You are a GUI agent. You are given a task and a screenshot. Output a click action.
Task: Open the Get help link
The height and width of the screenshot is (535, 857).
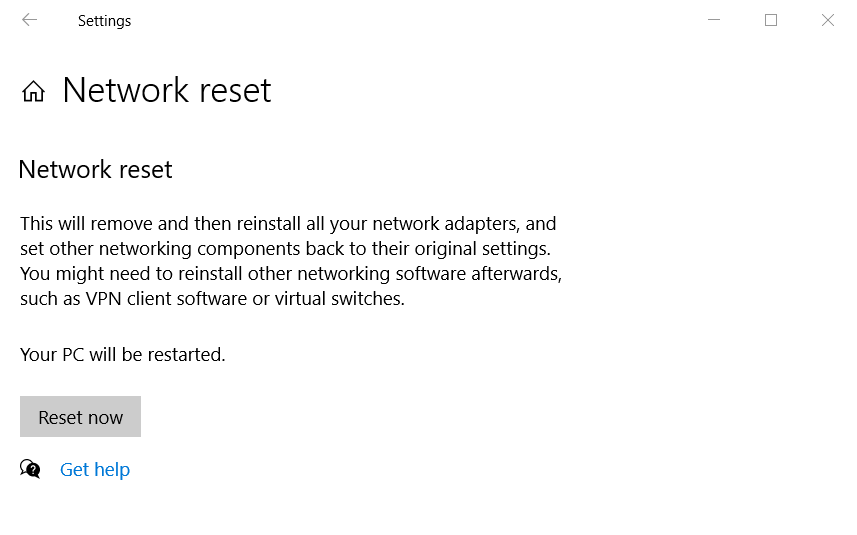click(95, 469)
